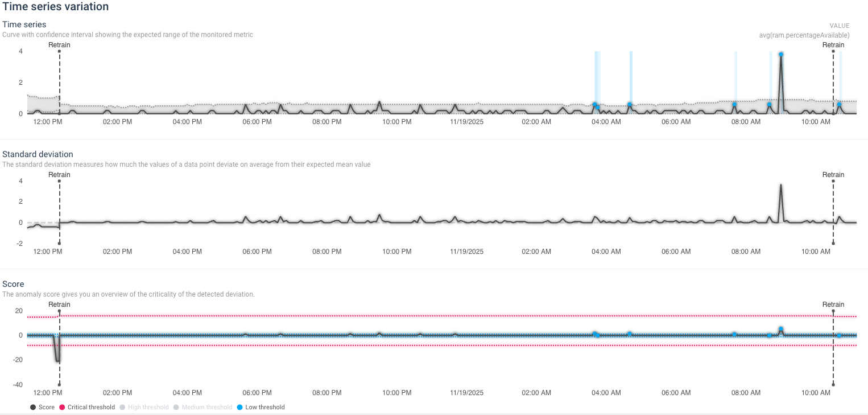Screen dimensions: 868x415
Task: Toggle the Low threshold legend item
Action: pyautogui.click(x=261, y=407)
